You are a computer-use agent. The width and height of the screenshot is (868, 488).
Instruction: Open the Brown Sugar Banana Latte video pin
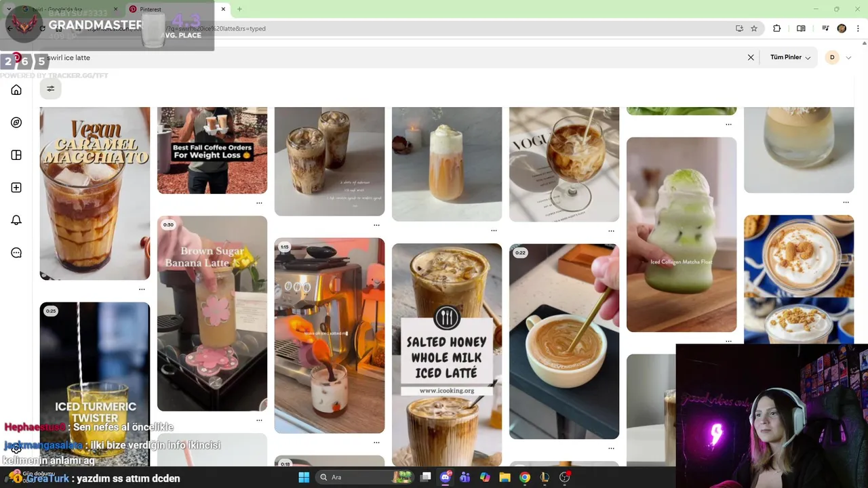(212, 313)
